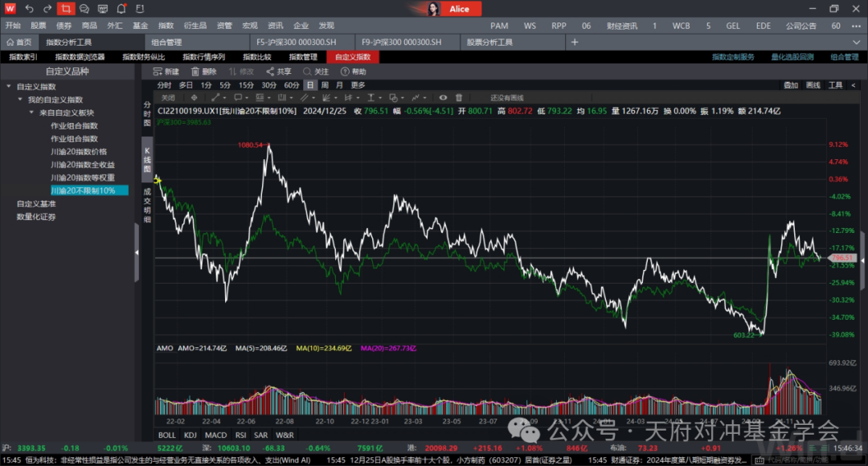This screenshot has width=868, height=466.
Task: Select the move crosshair drawing tool
Action: point(193,97)
